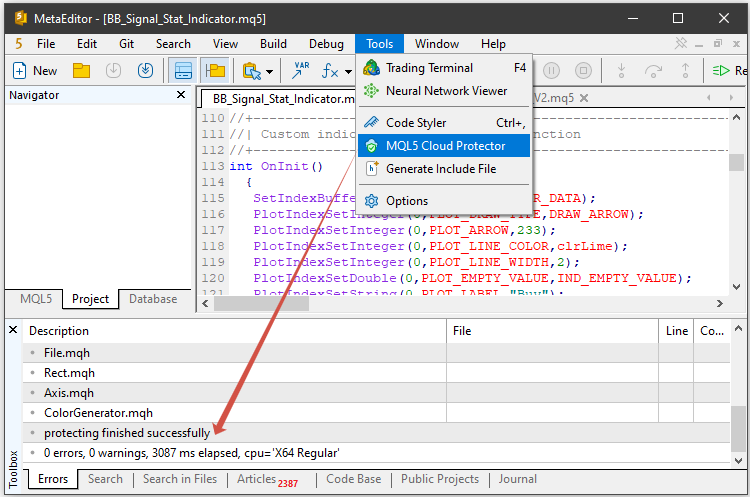Expand the dropdown arrow beside folder search
Image resolution: width=750 pixels, height=497 pixels.
pos(269,72)
